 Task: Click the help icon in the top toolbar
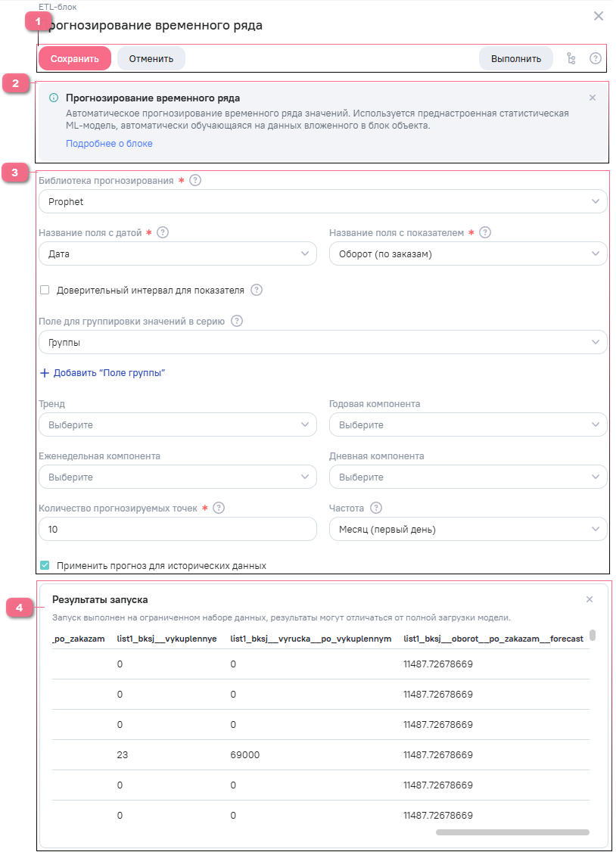pyautogui.click(x=596, y=58)
